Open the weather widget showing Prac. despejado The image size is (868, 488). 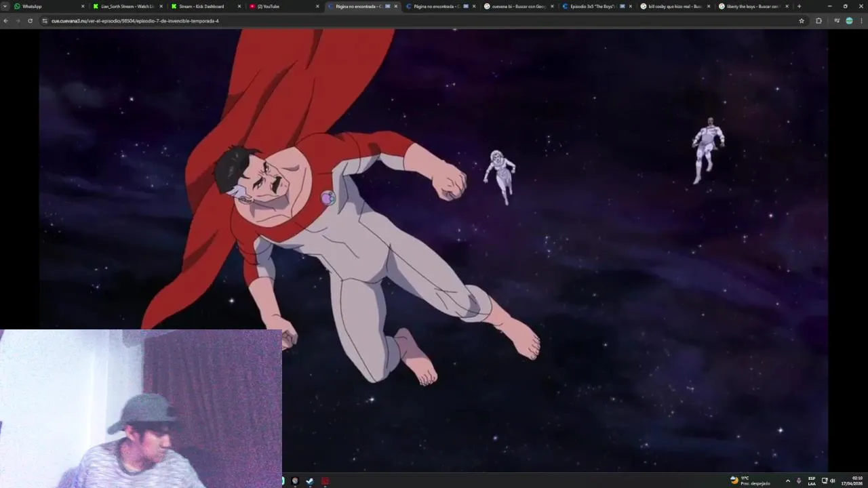click(750, 481)
